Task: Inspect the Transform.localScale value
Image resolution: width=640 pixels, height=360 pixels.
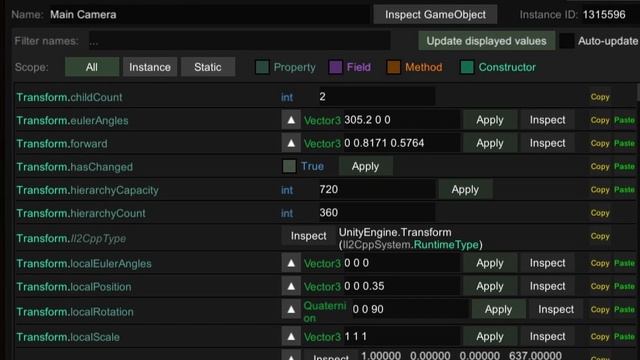Action: click(x=547, y=337)
